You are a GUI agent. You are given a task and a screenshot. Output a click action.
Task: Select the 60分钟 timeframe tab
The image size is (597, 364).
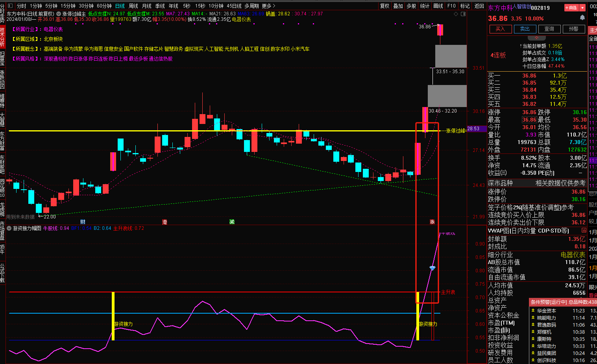click(x=104, y=6)
